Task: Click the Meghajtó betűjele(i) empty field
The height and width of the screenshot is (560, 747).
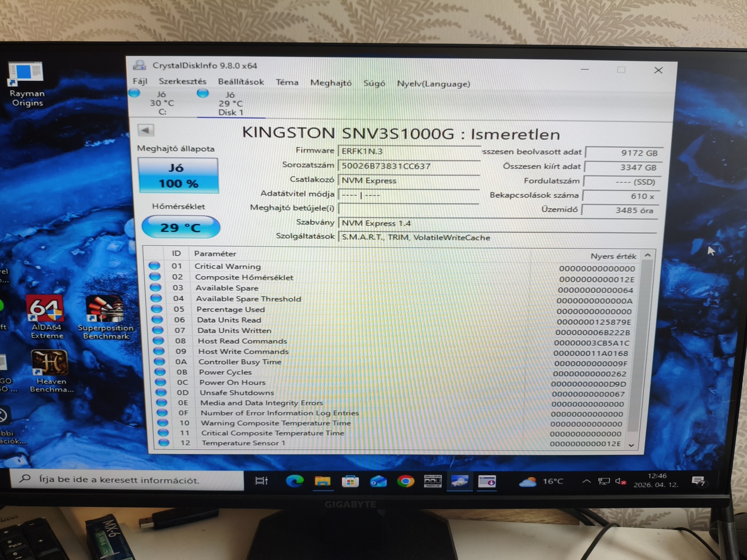Action: click(x=408, y=209)
